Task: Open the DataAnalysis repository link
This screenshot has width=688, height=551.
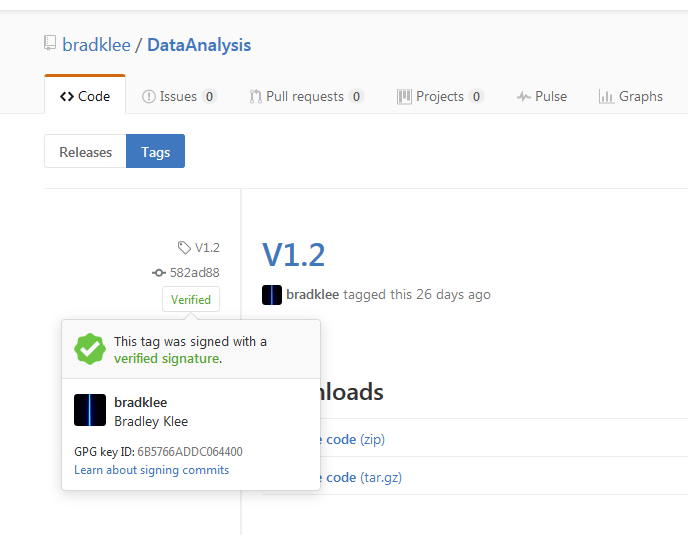Action: [199, 45]
